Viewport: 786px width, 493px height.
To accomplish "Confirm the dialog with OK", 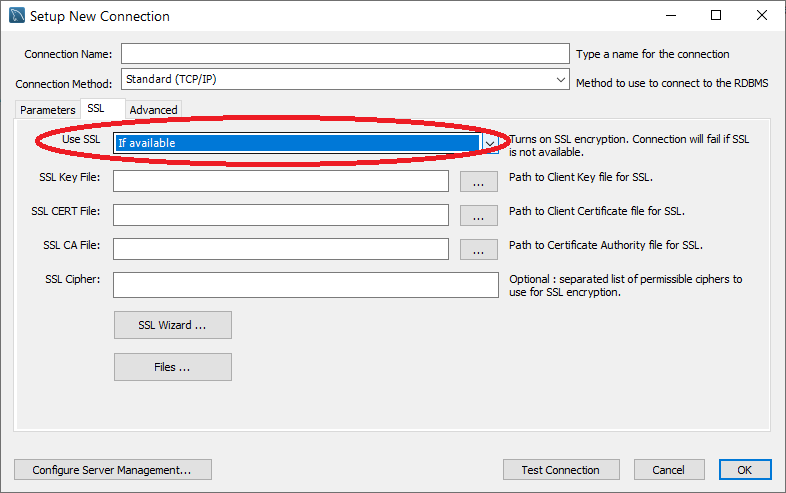I will point(744,470).
